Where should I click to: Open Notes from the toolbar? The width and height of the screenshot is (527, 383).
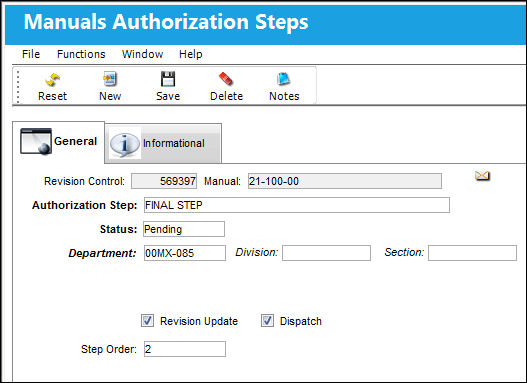pyautogui.click(x=284, y=79)
